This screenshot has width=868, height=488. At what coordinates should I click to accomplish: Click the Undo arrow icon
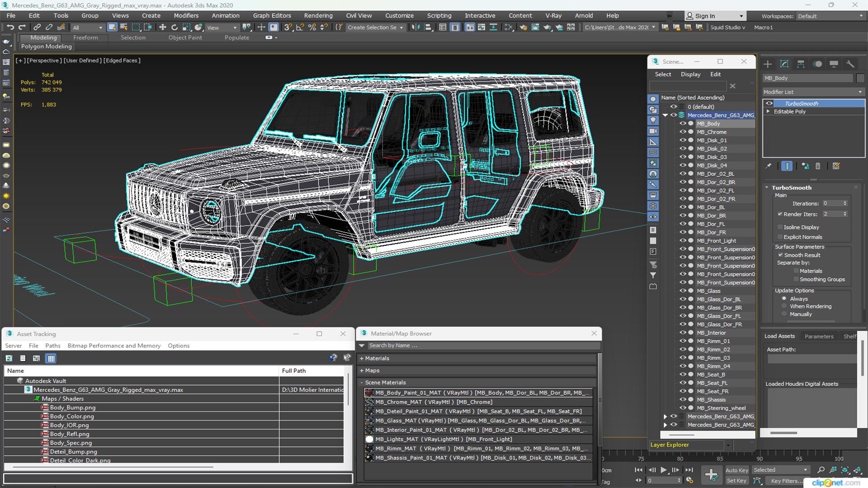(x=10, y=28)
